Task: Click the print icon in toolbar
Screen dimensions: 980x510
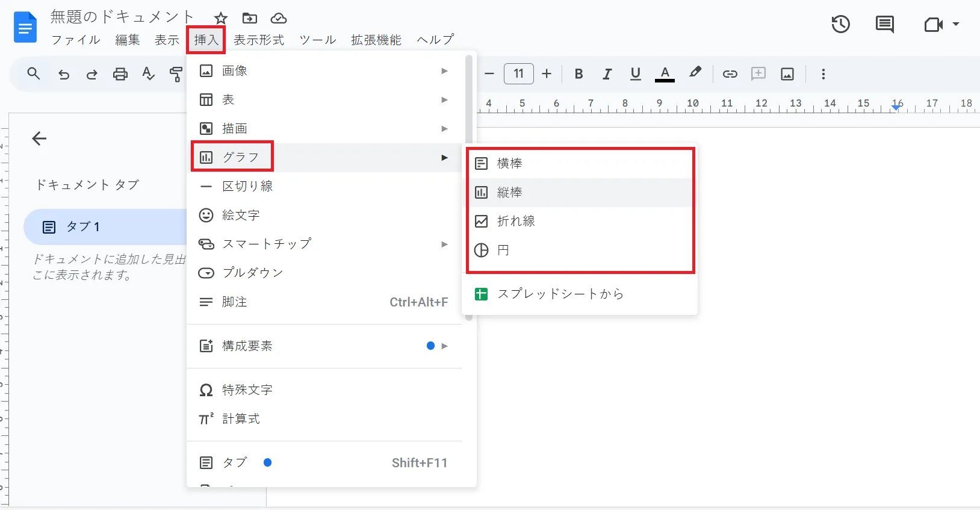Action: [x=120, y=74]
